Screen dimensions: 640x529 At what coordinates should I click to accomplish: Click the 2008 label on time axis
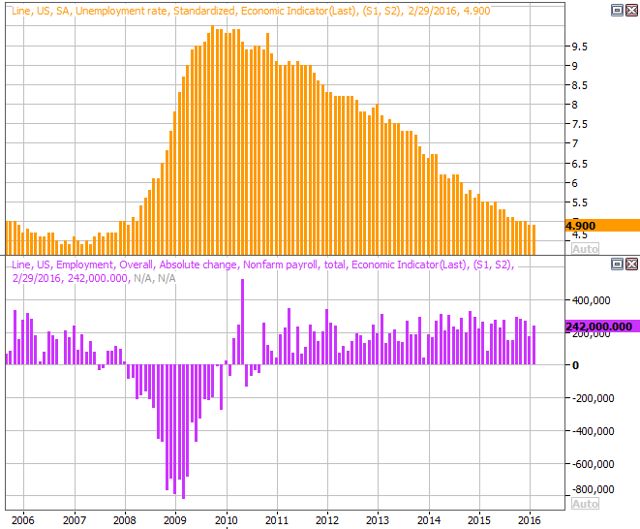[x=124, y=520]
